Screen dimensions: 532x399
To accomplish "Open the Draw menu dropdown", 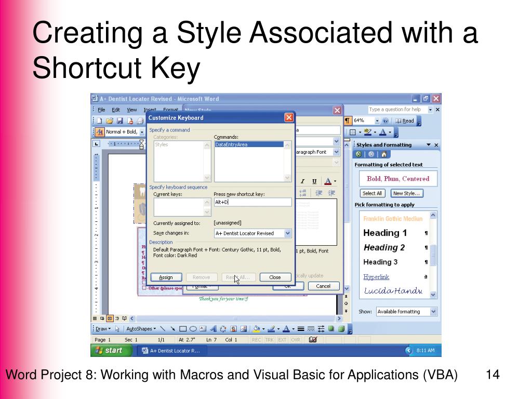I will 103,329.
